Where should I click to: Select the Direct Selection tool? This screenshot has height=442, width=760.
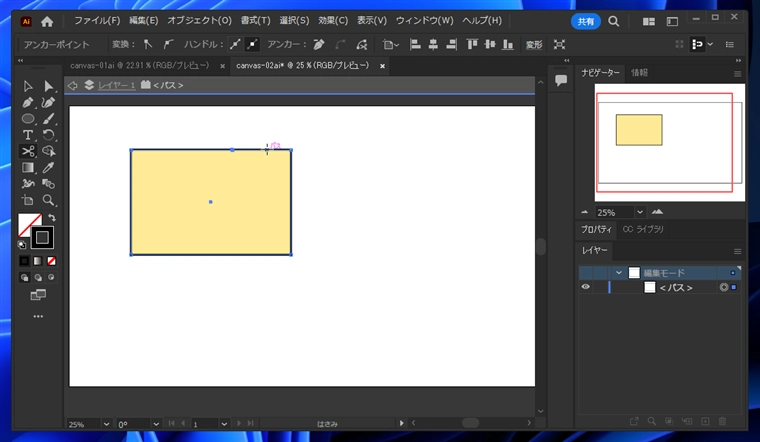[48, 86]
